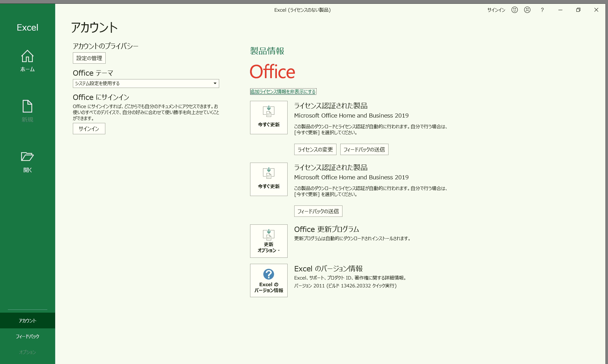
Task: Click ライセンスの変更 button
Action: [x=315, y=149]
